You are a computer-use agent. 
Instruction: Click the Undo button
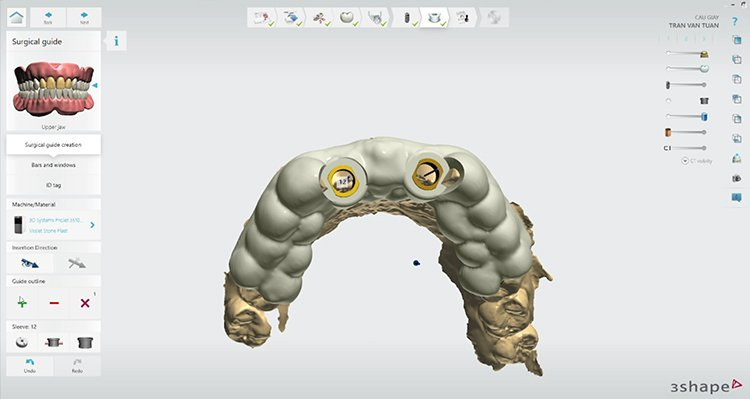30,366
